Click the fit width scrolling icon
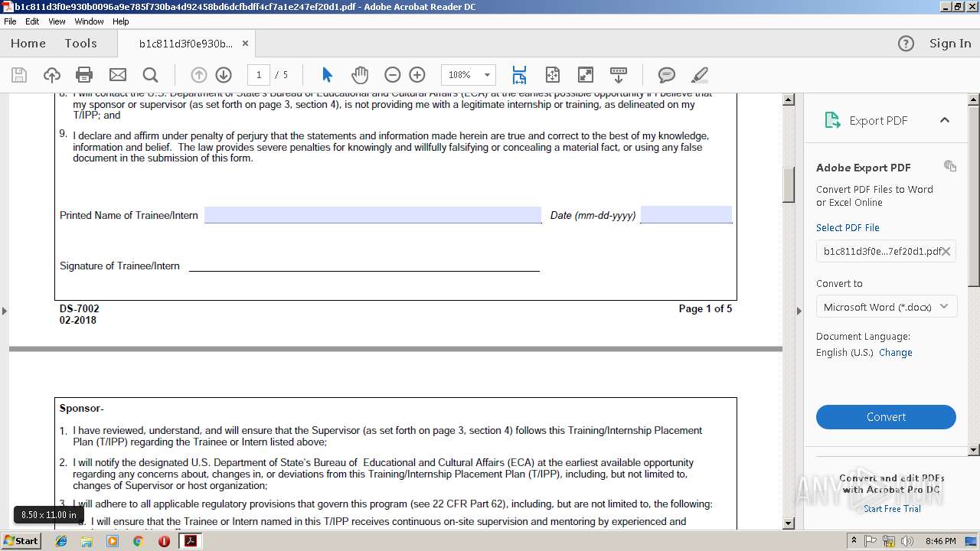The image size is (980, 551). [x=519, y=75]
